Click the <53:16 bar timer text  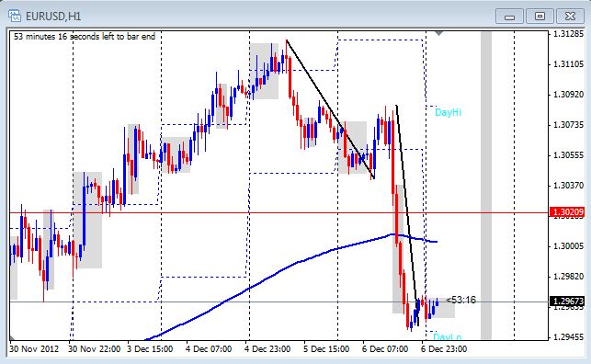pos(460,300)
